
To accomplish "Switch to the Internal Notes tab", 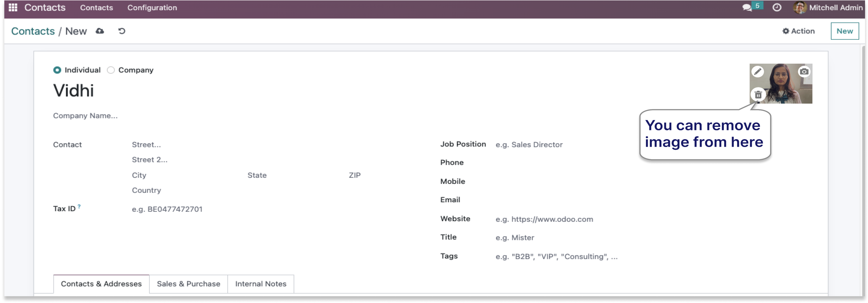I will click(x=261, y=284).
